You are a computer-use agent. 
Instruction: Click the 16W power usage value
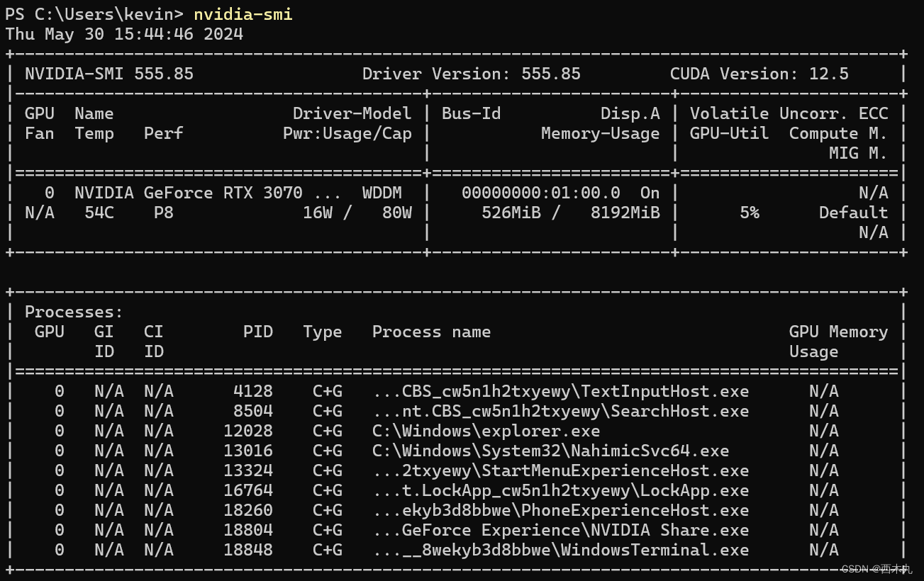(x=317, y=213)
